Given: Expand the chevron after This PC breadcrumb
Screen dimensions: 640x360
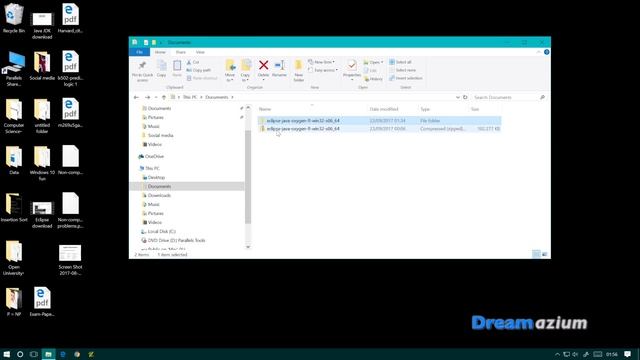Looking at the screenshot, I should click(201, 97).
